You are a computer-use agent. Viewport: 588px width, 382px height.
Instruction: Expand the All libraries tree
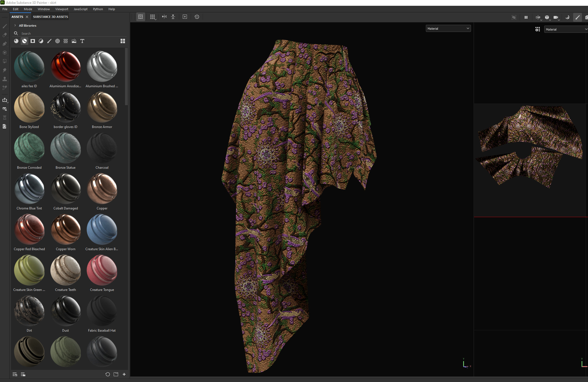[x=15, y=25]
